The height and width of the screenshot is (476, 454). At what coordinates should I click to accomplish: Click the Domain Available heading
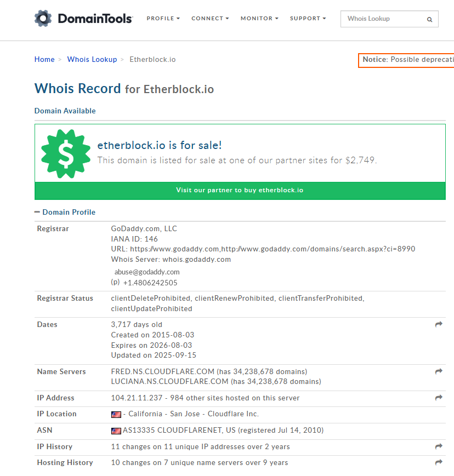click(x=65, y=111)
